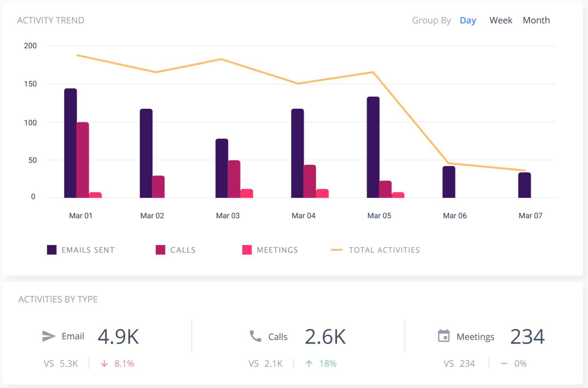The width and height of the screenshot is (588, 388).
Task: Click the Calls phone icon
Action: tap(256, 336)
